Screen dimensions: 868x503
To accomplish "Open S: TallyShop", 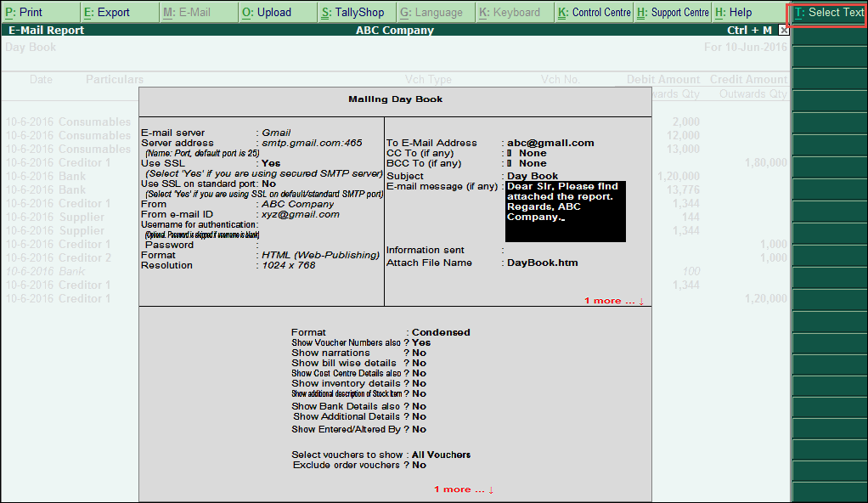I will pos(357,12).
